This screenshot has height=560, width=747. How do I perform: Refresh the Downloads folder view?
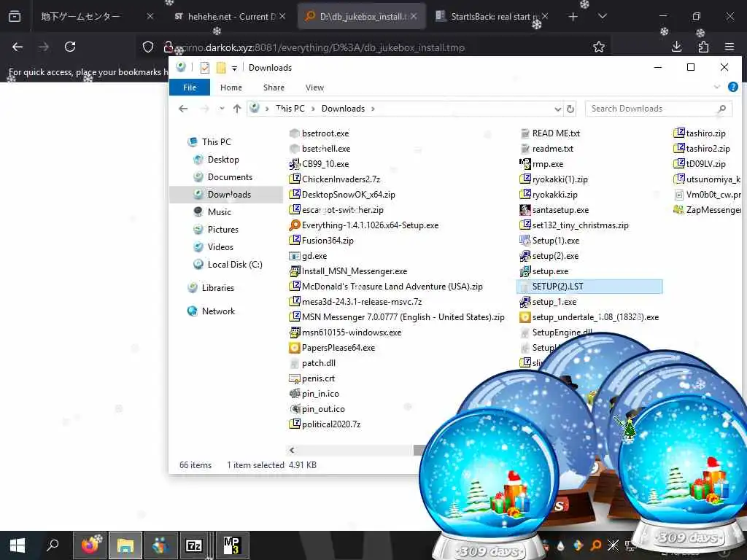tap(570, 109)
